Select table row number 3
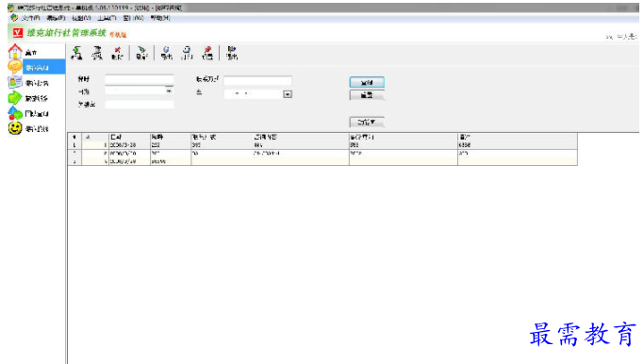The image size is (644, 364). (322, 161)
